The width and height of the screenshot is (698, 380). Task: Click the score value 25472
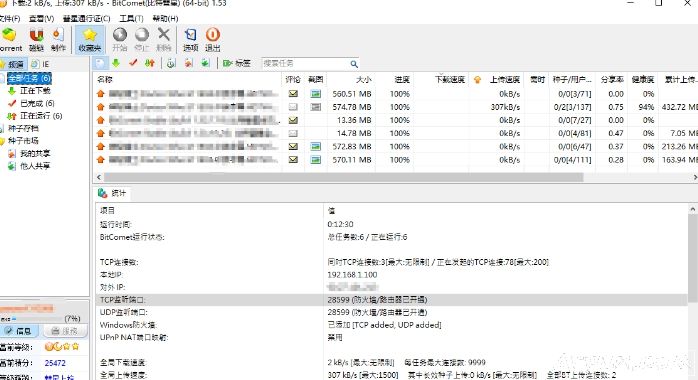(55, 363)
